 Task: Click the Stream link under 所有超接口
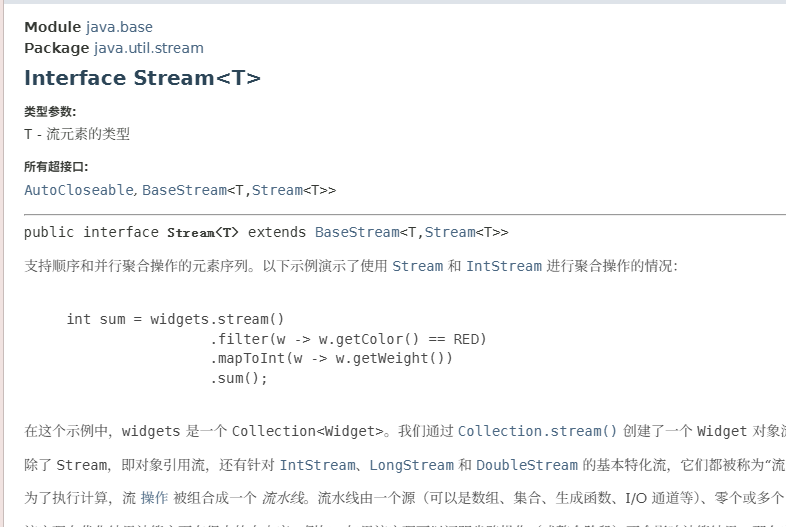[277, 190]
